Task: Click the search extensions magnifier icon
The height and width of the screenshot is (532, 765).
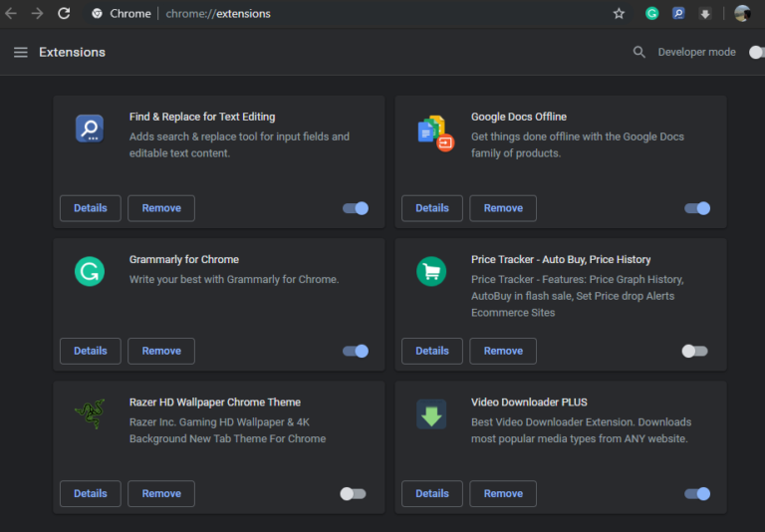Action: (639, 52)
